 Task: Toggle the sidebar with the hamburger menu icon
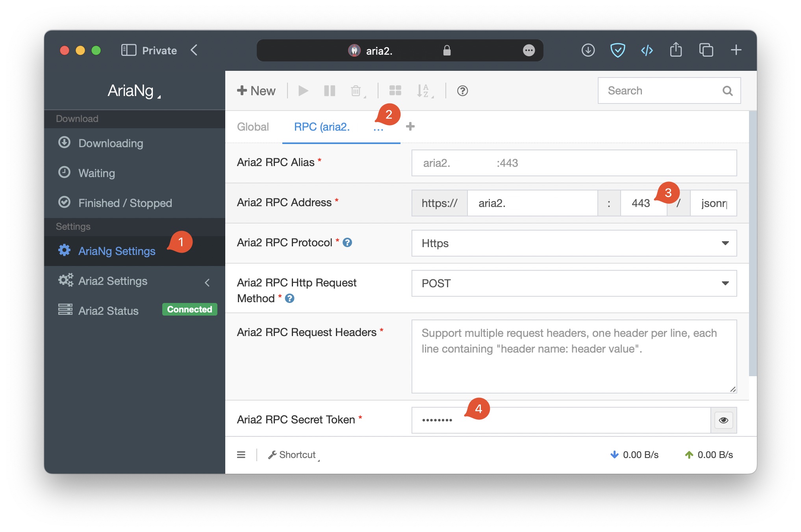pyautogui.click(x=241, y=455)
